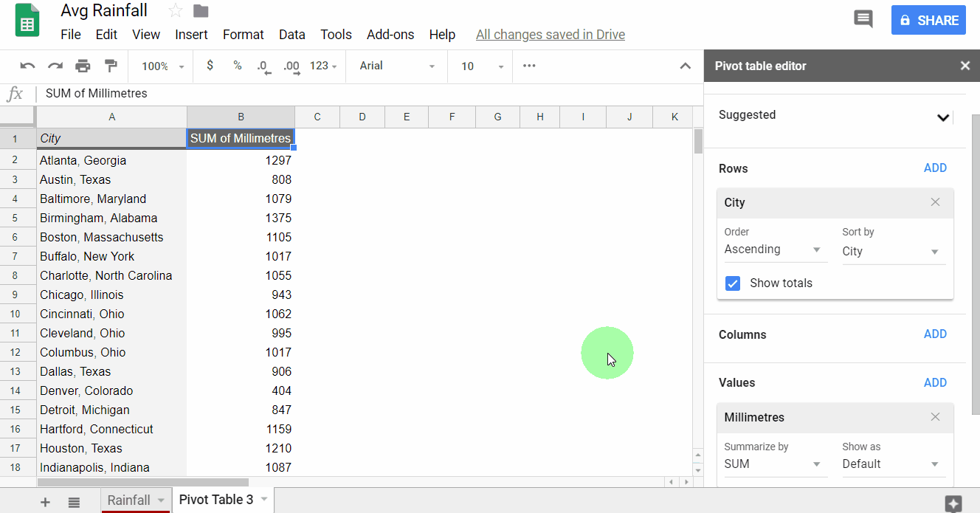Open the move to folder icon
Screen dimensions: 980x513
(x=201, y=11)
